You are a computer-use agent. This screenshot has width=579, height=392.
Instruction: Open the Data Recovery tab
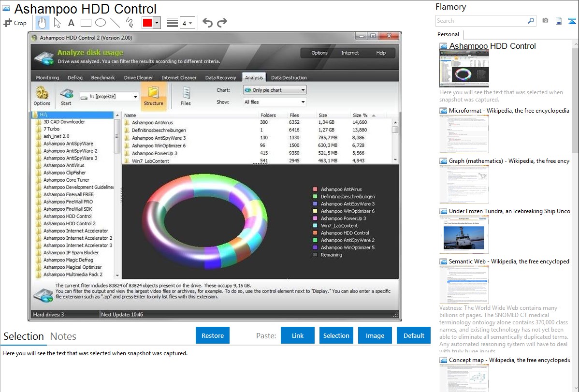pyautogui.click(x=221, y=78)
